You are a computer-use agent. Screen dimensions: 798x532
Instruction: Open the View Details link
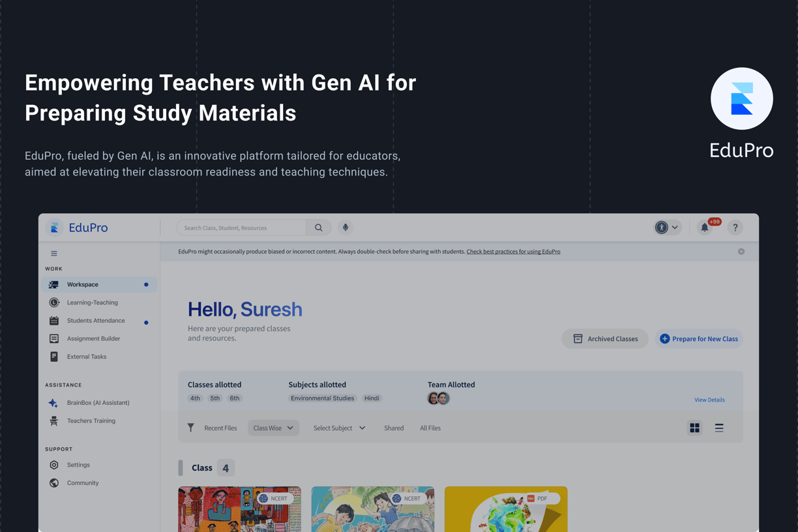[x=709, y=400]
